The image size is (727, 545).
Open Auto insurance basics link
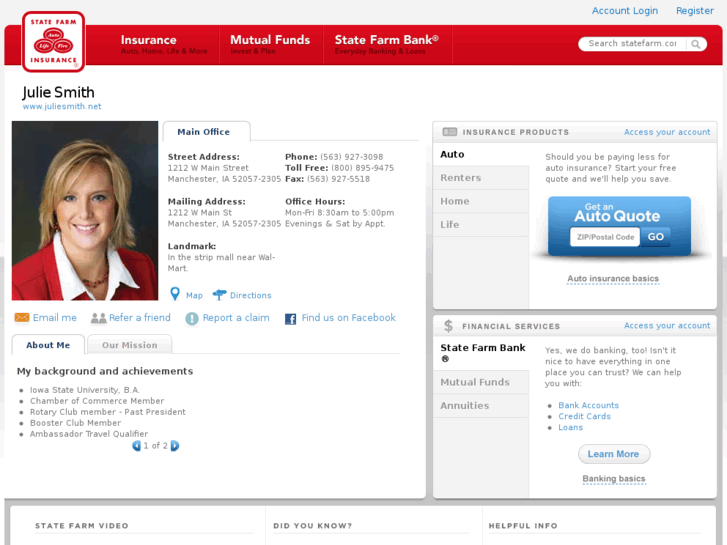tap(613, 279)
